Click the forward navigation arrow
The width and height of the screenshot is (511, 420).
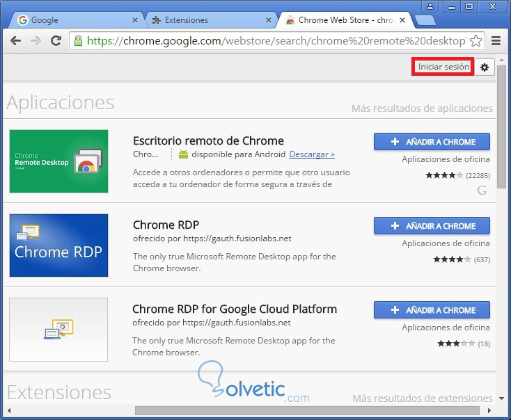[36, 41]
